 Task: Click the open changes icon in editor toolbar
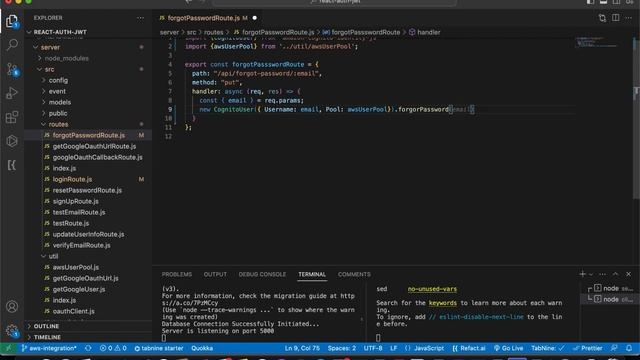[602, 18]
